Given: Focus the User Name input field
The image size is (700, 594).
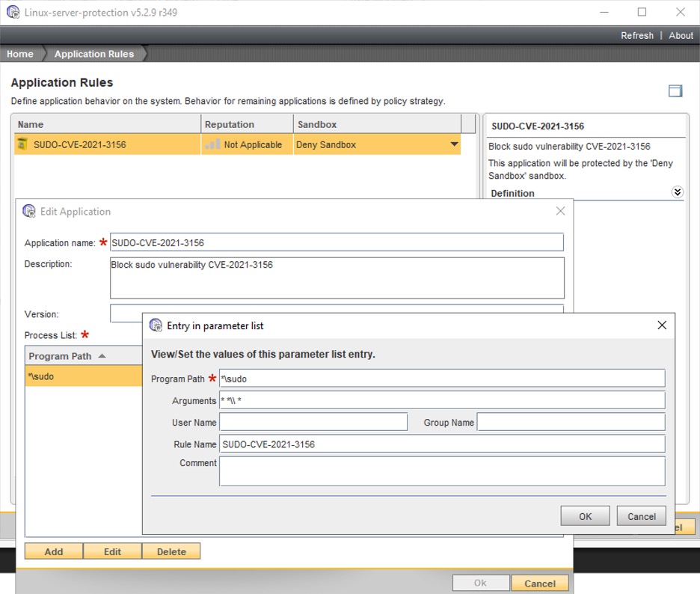Looking at the screenshot, I should click(313, 423).
